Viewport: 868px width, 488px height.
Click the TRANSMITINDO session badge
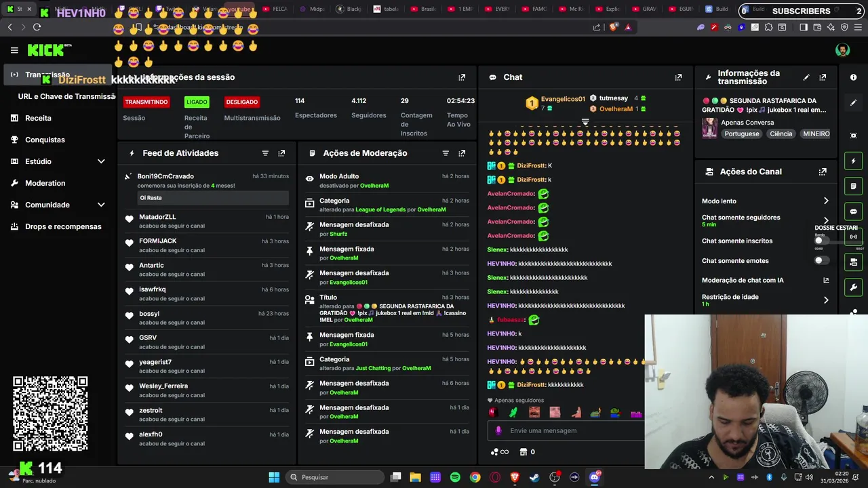click(146, 102)
